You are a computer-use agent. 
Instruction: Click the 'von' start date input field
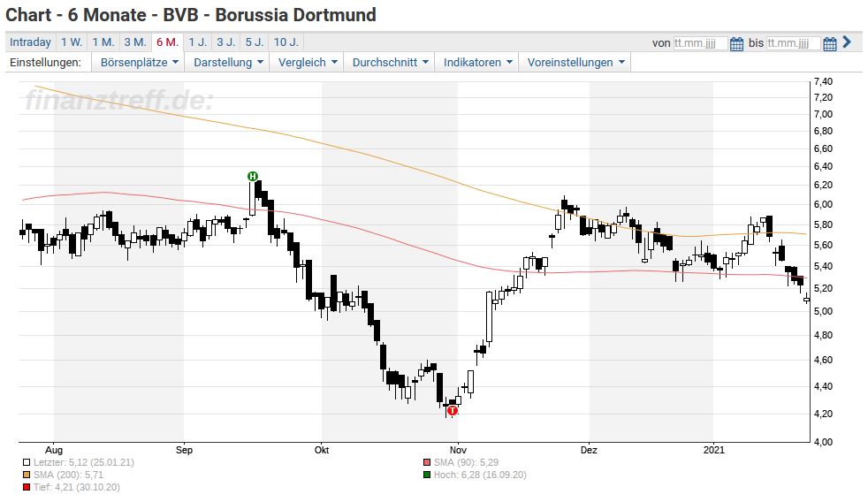(700, 43)
